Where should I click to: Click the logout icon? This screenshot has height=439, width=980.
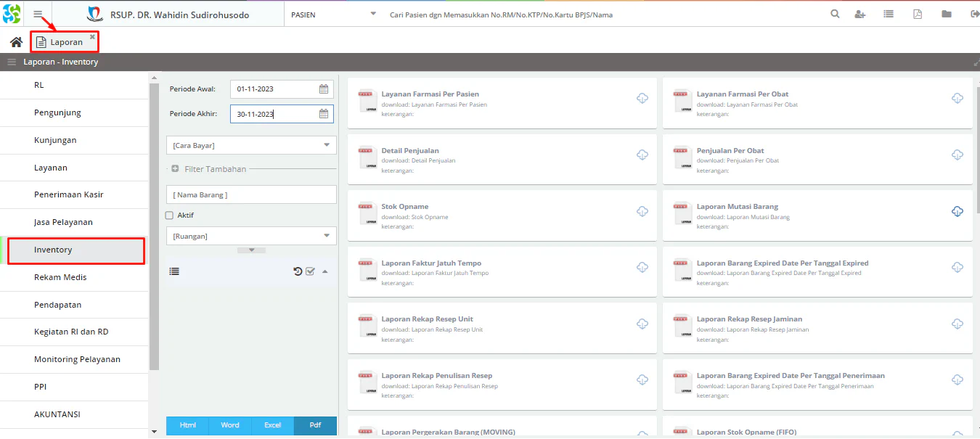[x=973, y=14]
